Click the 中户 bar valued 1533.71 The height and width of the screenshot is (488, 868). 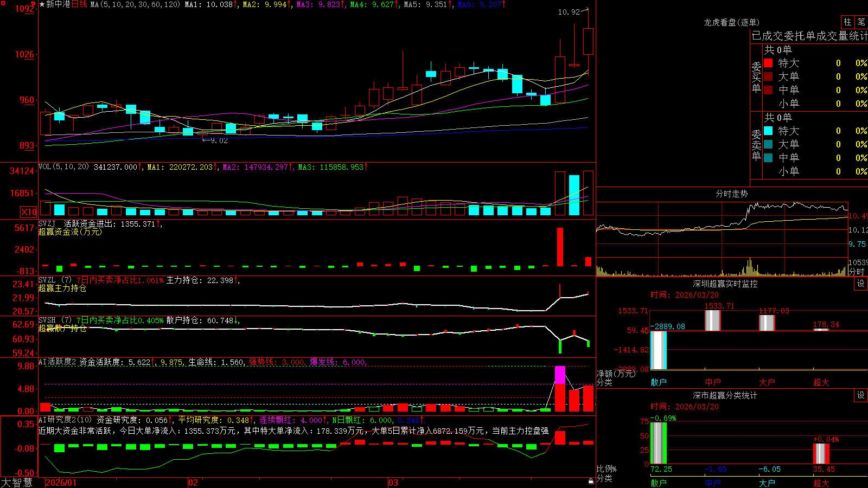coord(713,320)
